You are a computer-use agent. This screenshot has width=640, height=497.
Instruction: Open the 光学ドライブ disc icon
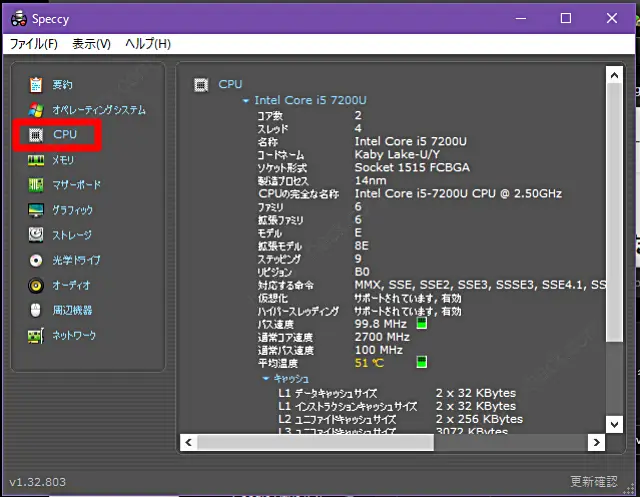36,260
